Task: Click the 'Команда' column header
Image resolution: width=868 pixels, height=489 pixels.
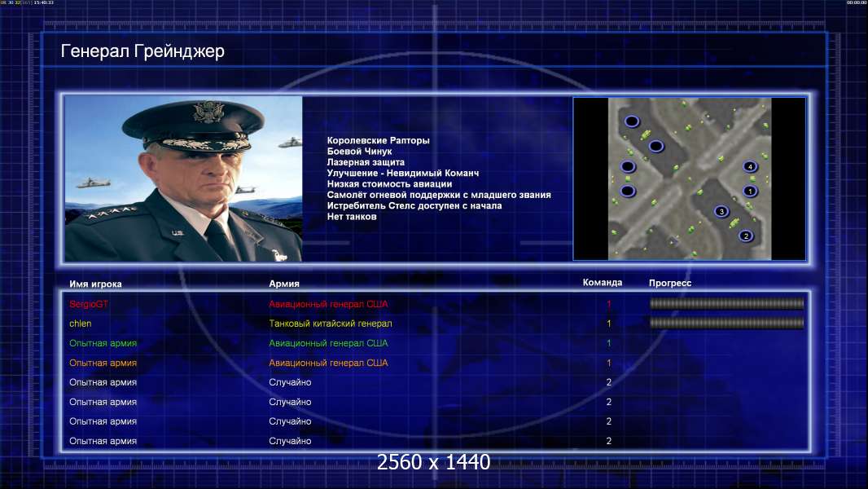Action: click(603, 283)
